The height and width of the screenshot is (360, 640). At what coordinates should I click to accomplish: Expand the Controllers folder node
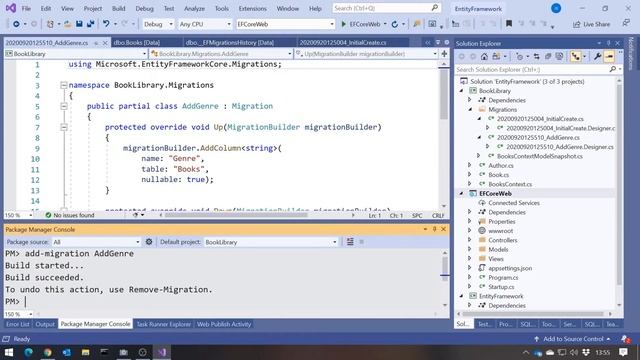[470, 240]
